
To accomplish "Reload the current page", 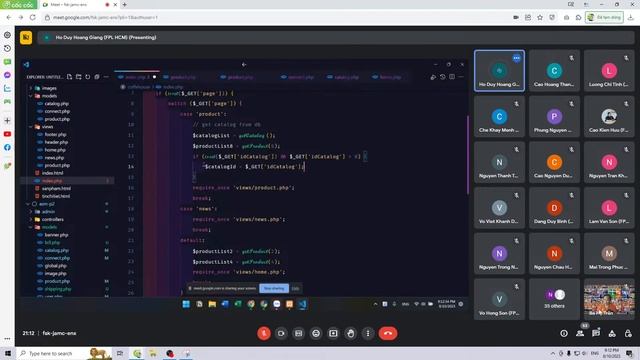I will (33, 18).
